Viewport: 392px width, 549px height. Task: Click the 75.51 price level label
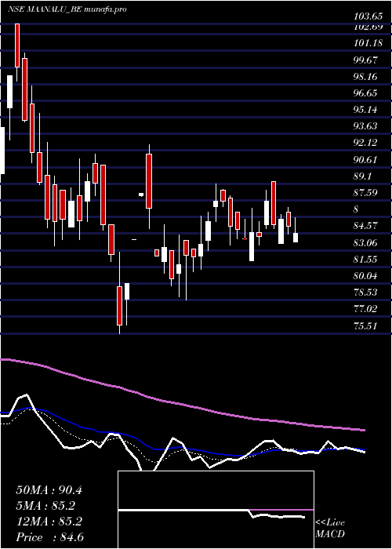[x=365, y=326]
